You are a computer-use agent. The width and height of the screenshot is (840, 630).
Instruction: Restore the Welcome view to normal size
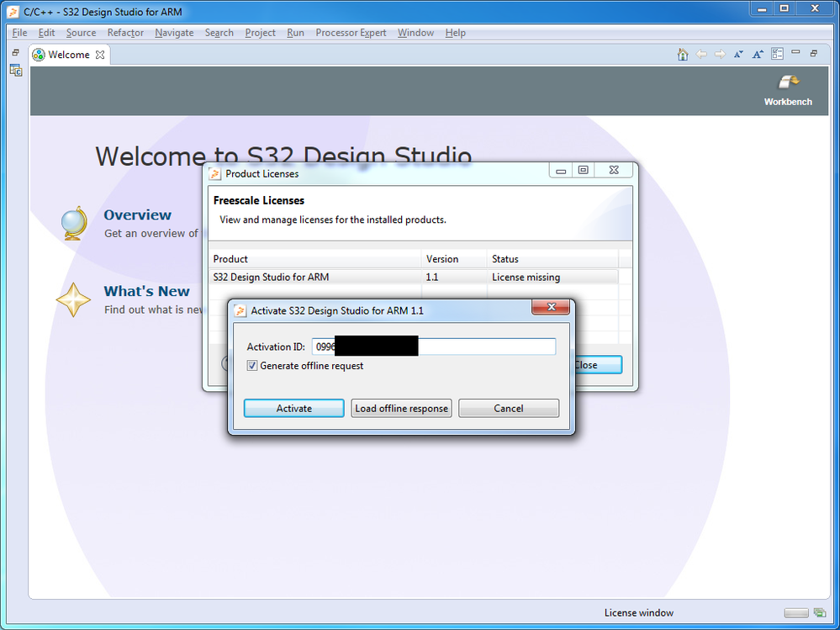click(x=814, y=53)
